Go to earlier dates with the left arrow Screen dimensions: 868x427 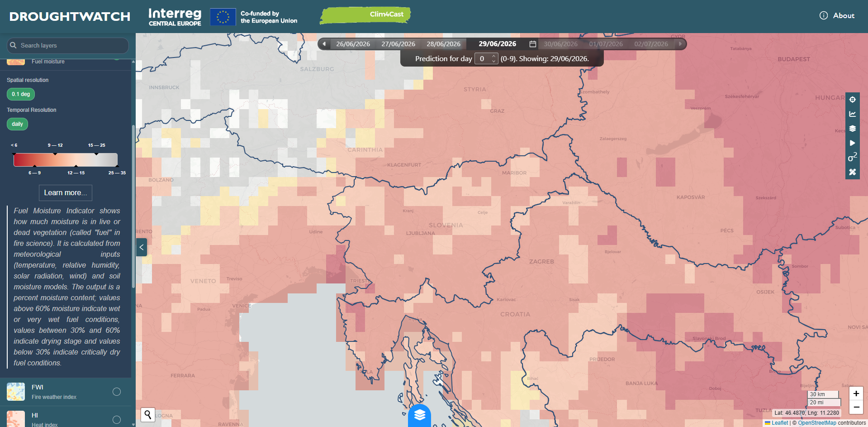tap(324, 44)
